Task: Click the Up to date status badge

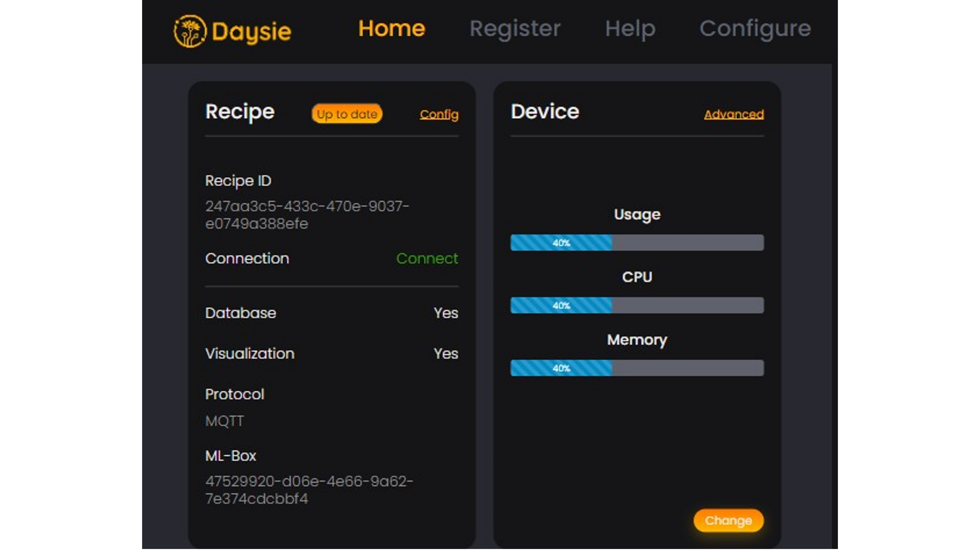Action: pyautogui.click(x=347, y=114)
